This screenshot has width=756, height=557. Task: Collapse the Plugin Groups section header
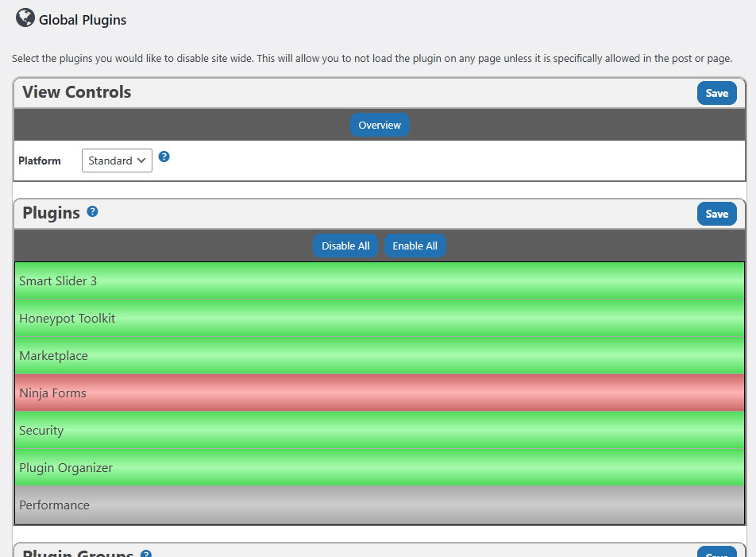click(x=75, y=551)
